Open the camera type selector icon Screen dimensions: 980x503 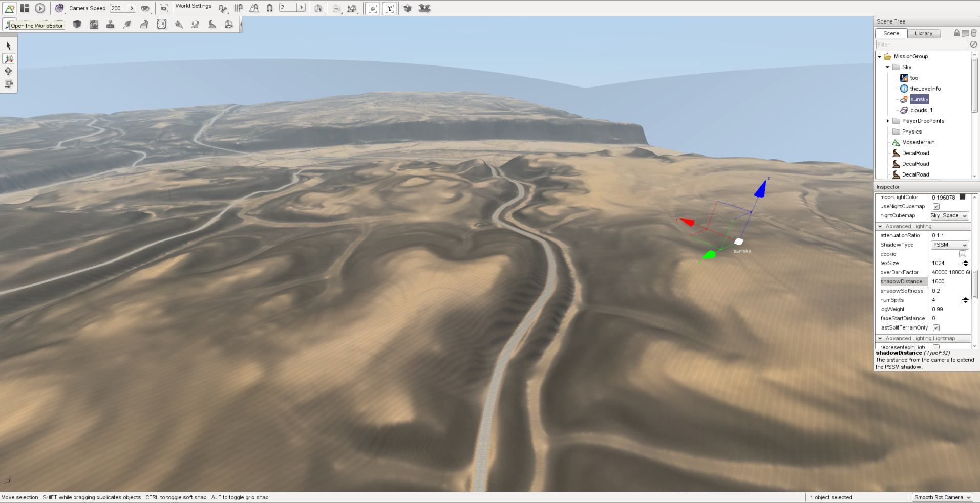[x=60, y=8]
